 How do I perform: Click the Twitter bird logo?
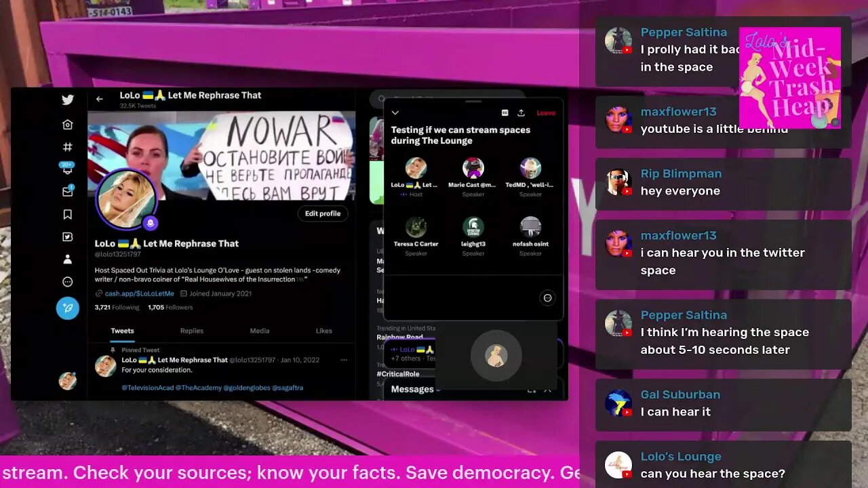point(68,100)
